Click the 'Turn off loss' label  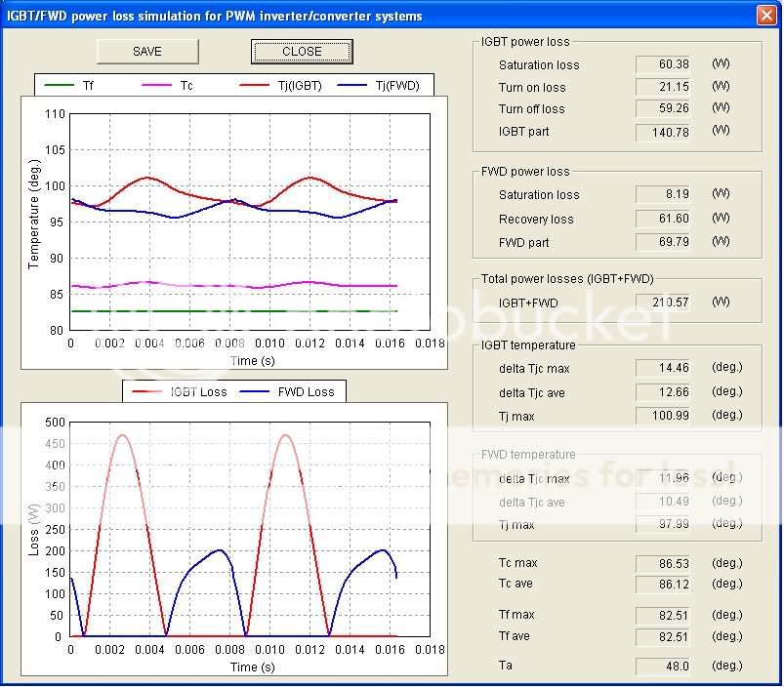531,109
